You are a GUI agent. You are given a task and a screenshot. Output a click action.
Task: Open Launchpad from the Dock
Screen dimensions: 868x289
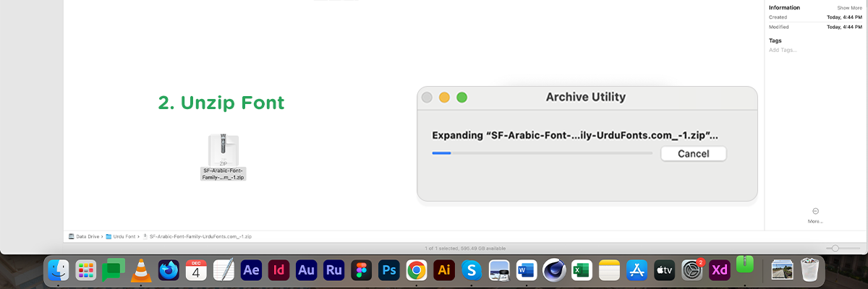click(86, 270)
